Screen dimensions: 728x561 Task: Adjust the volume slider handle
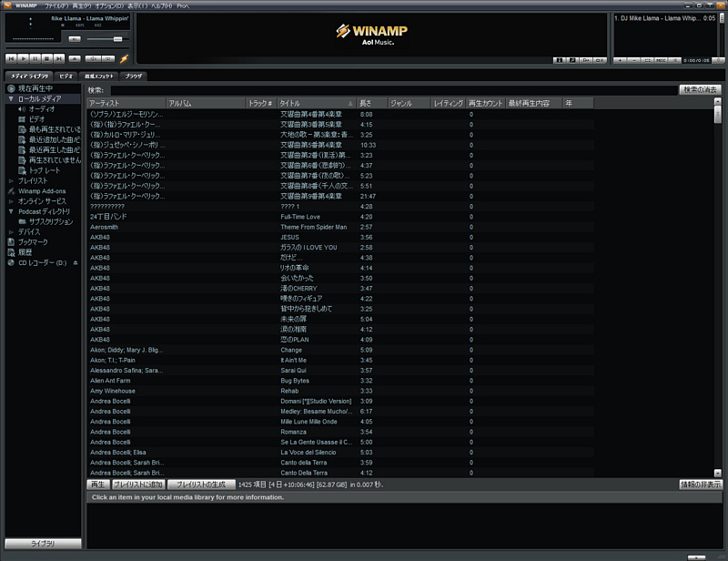pos(118,39)
